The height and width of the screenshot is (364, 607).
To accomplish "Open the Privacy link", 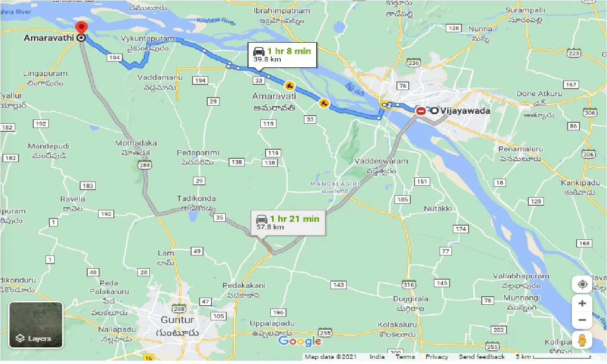I will pos(437,357).
